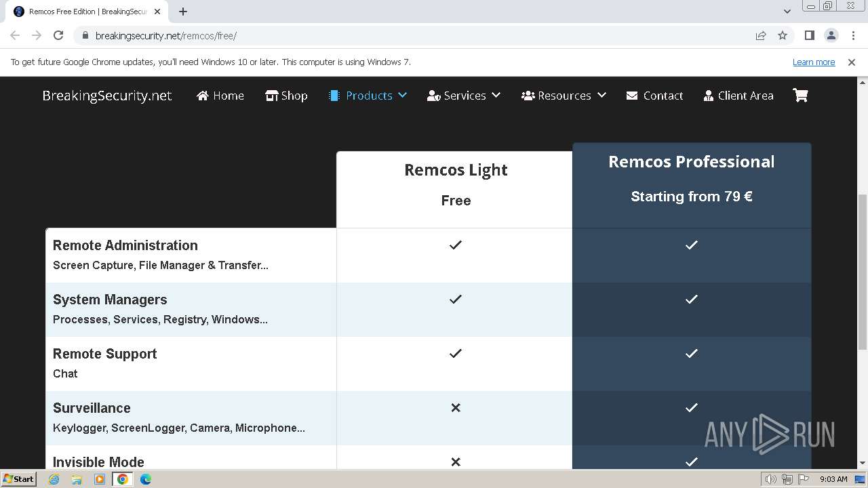Click Learn more about Chrome updates
Image resolution: width=868 pixels, height=488 pixels.
[x=814, y=62]
